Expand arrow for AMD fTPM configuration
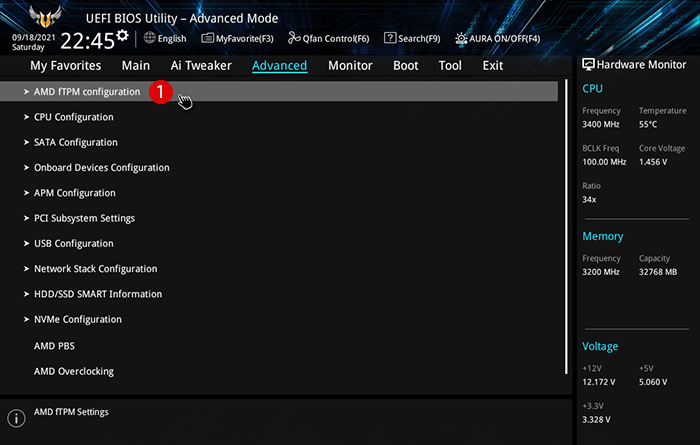Viewport: 700px width, 445px height. click(26, 91)
